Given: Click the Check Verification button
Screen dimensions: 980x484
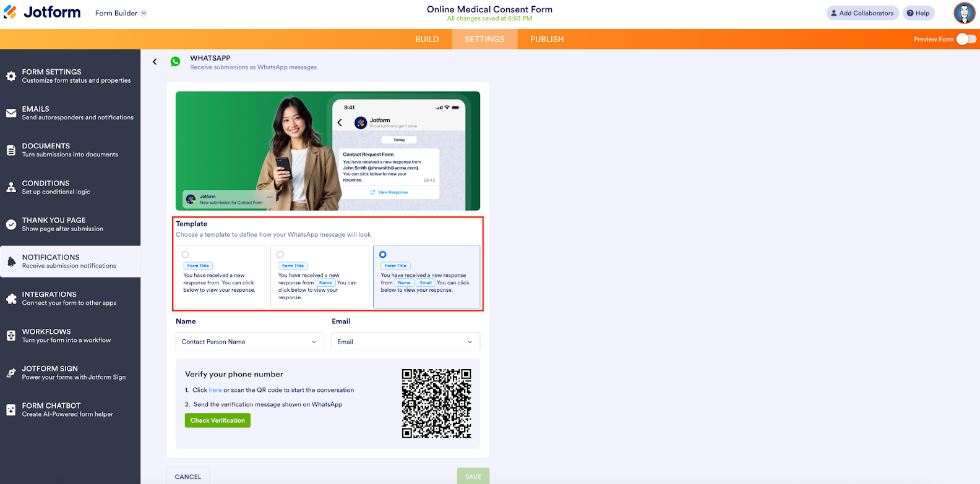Looking at the screenshot, I should 218,420.
